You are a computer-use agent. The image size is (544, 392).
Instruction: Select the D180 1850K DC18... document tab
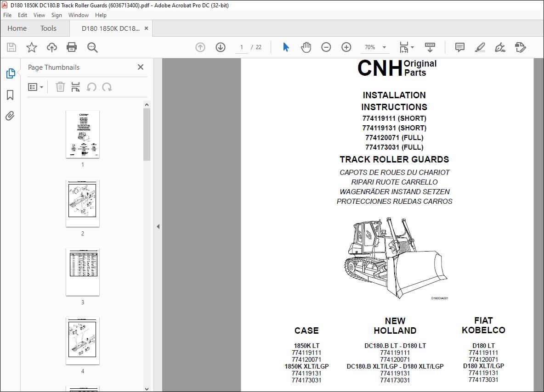pyautogui.click(x=111, y=28)
